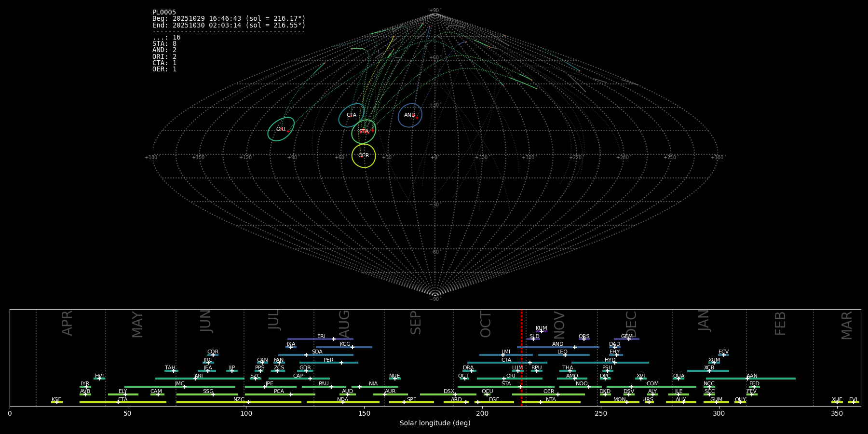Click the CTA radiant circle
The image size is (868, 434).
click(352, 115)
